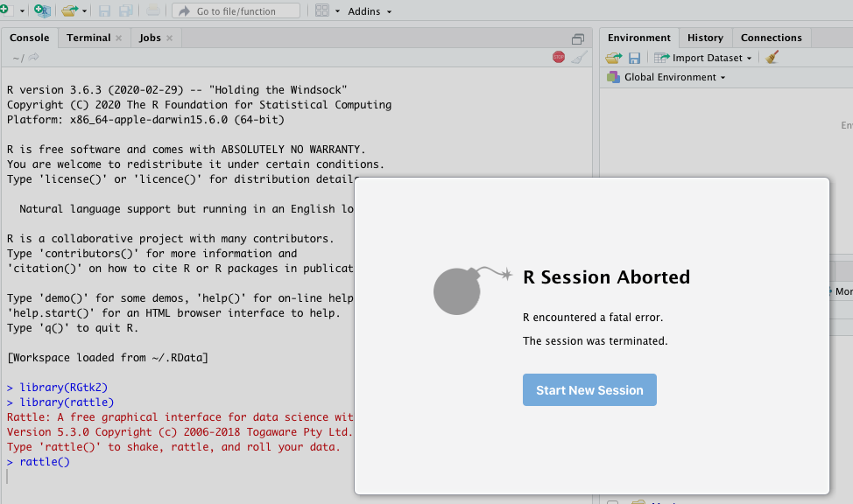Click the create new project icon
This screenshot has width=853, height=504.
point(41,10)
